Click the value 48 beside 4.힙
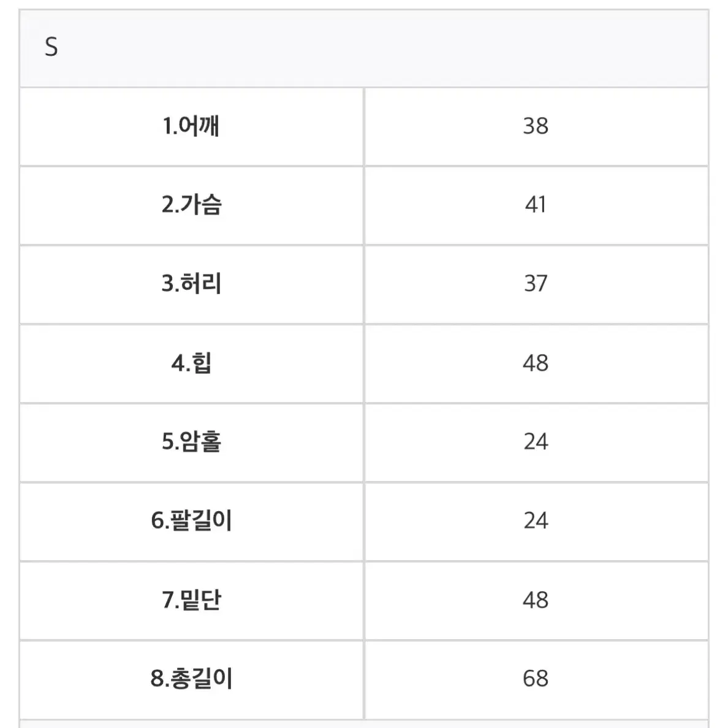 pos(536,363)
